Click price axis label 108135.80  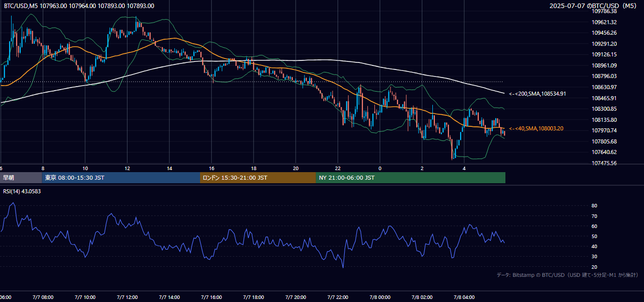click(x=604, y=120)
